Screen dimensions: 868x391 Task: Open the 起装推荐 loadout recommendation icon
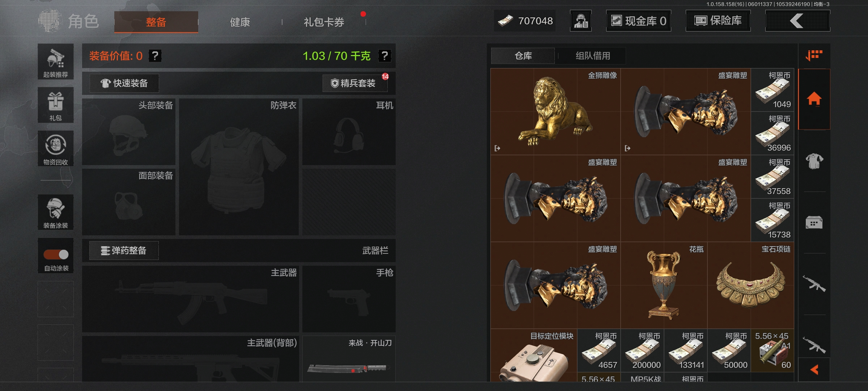click(x=56, y=62)
